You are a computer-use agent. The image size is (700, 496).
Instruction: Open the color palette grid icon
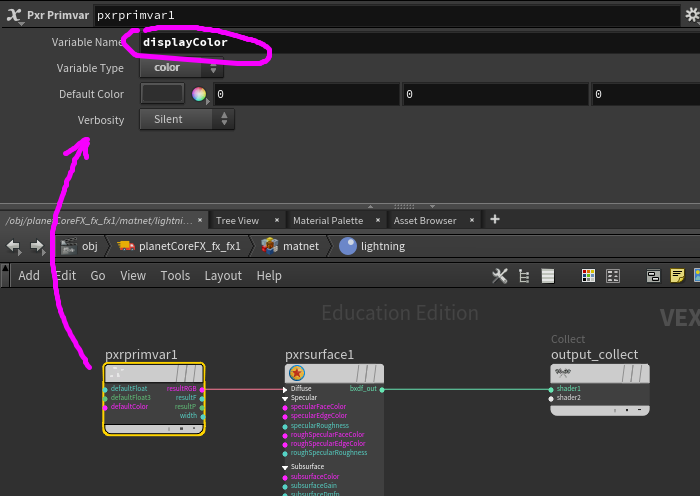588,276
